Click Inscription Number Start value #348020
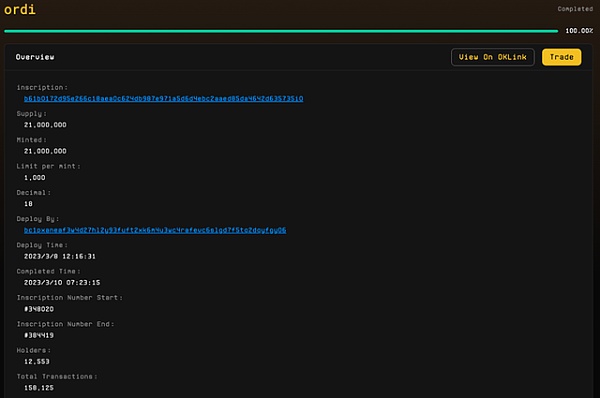 (39, 309)
